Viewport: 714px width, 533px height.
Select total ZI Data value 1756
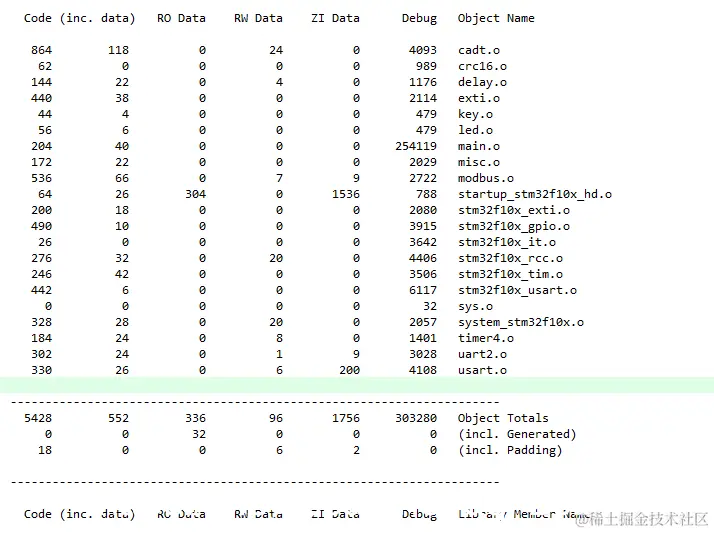(346, 418)
